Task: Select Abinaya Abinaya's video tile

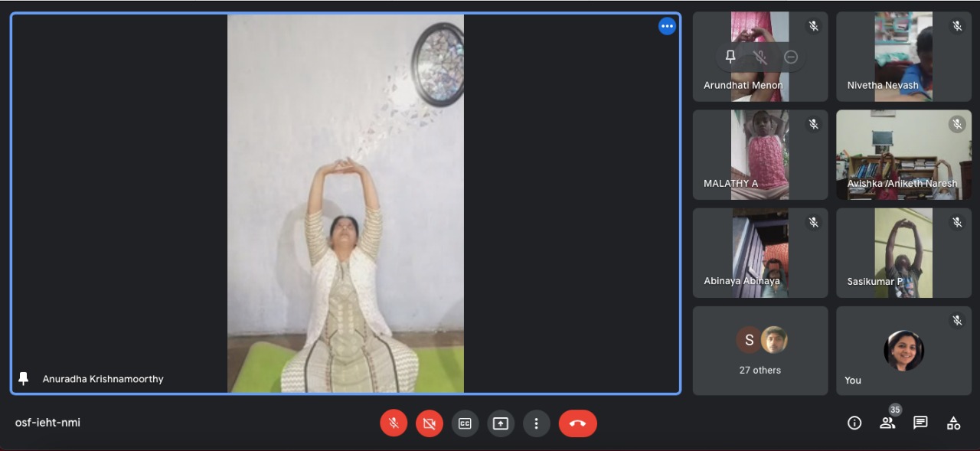Action: tap(760, 253)
